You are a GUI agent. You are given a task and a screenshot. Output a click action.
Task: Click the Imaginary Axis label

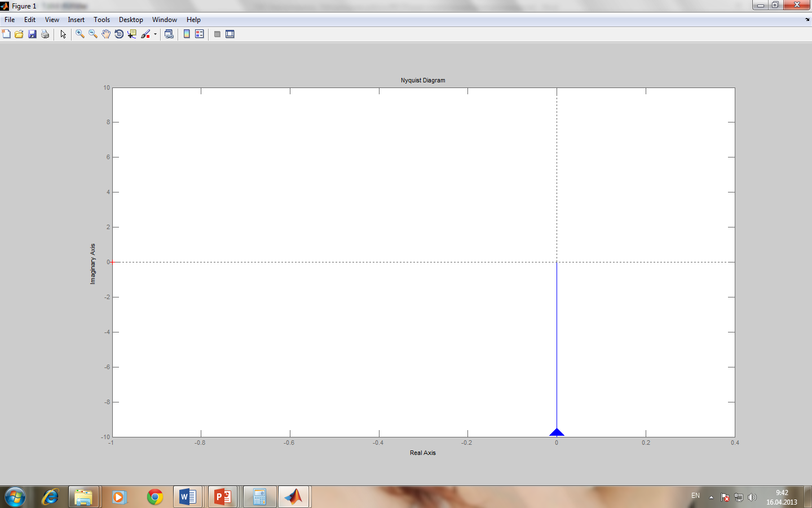(x=92, y=264)
